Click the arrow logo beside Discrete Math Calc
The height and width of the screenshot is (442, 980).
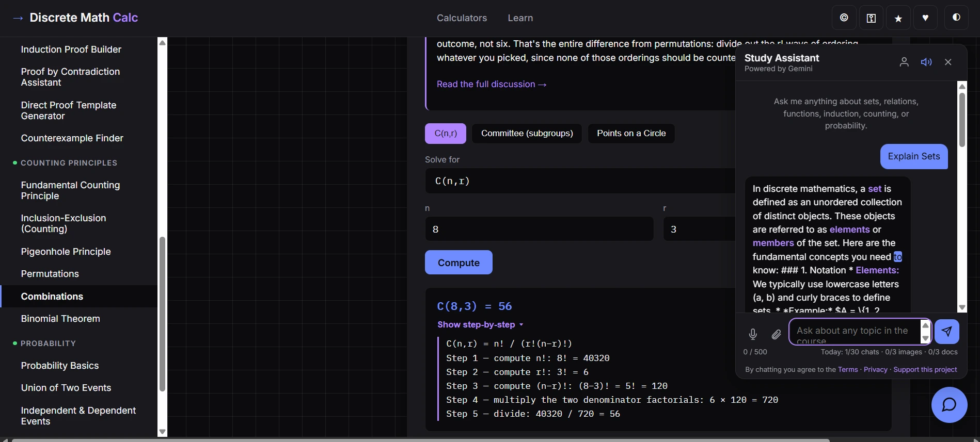tap(18, 18)
